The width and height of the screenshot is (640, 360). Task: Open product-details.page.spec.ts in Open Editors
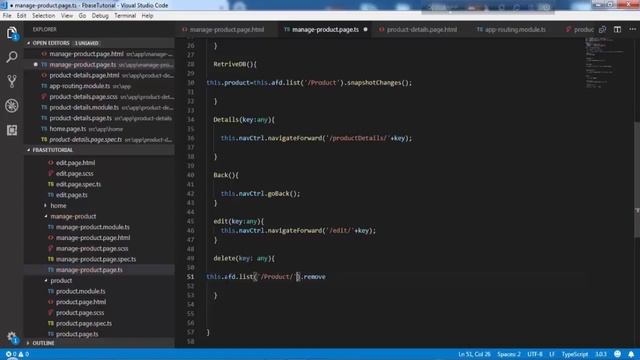click(x=100, y=140)
